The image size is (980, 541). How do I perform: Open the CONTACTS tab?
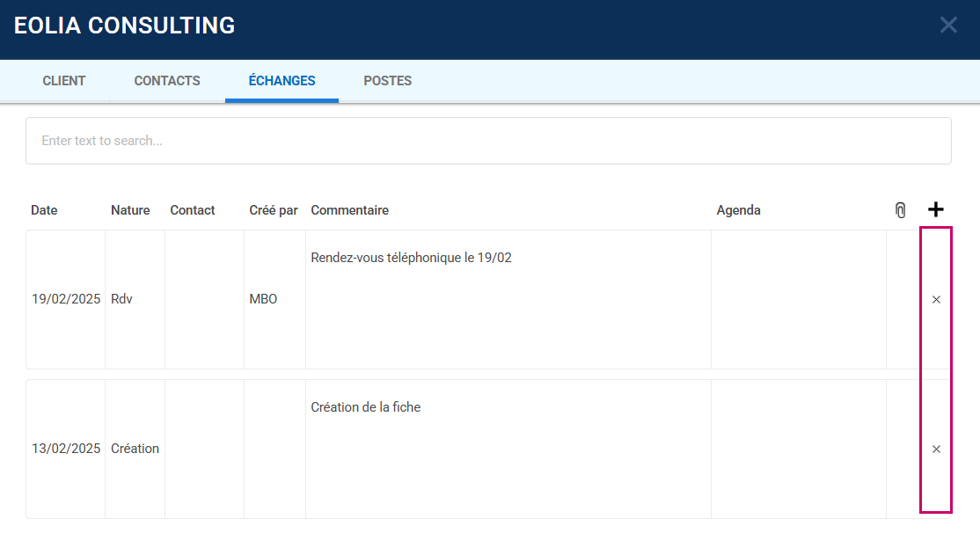[167, 81]
